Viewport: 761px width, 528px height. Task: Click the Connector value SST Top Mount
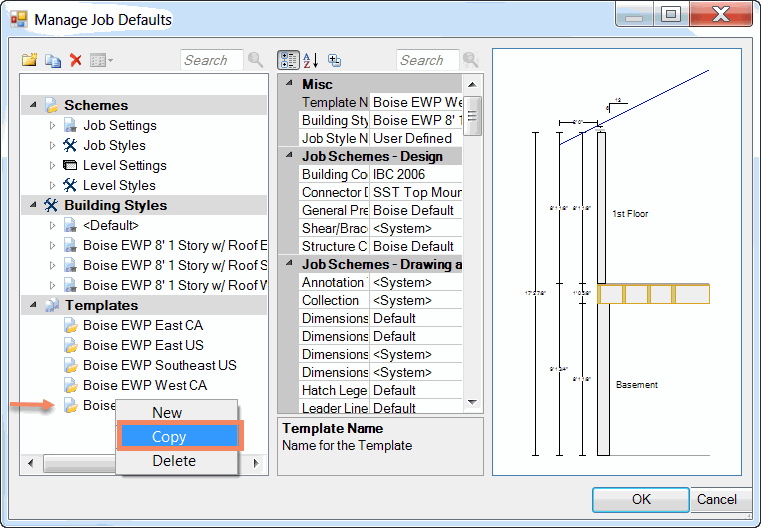click(416, 192)
